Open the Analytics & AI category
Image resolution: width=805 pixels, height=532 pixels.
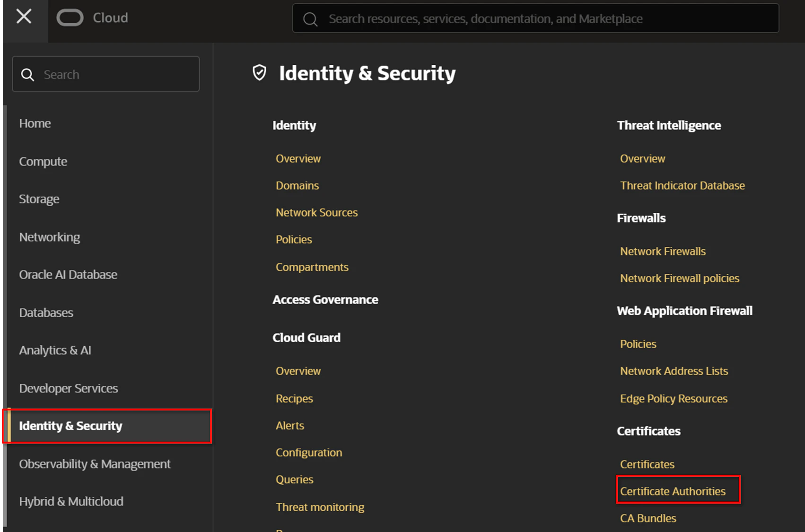point(55,350)
